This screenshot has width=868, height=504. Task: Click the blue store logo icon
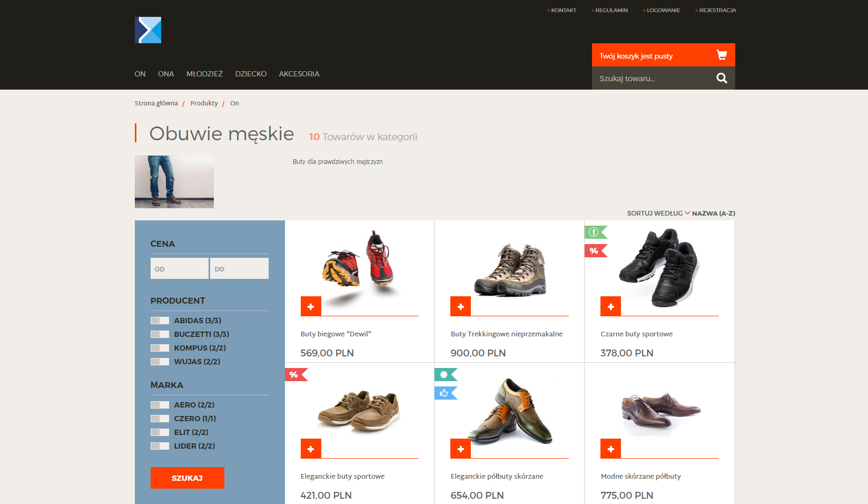click(148, 30)
